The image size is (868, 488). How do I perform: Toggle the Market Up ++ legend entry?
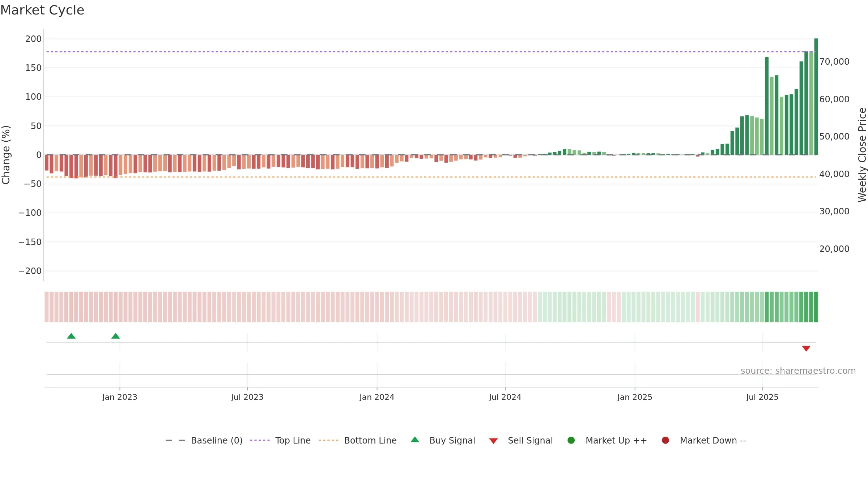(x=607, y=440)
